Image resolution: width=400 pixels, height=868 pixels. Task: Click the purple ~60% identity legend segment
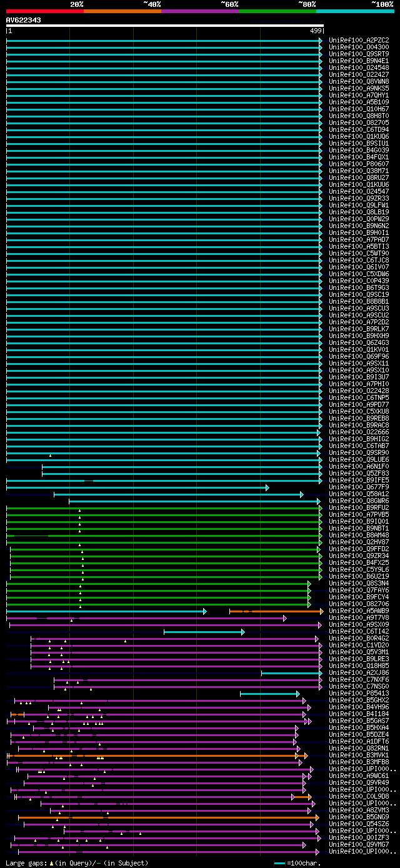(x=200, y=11)
